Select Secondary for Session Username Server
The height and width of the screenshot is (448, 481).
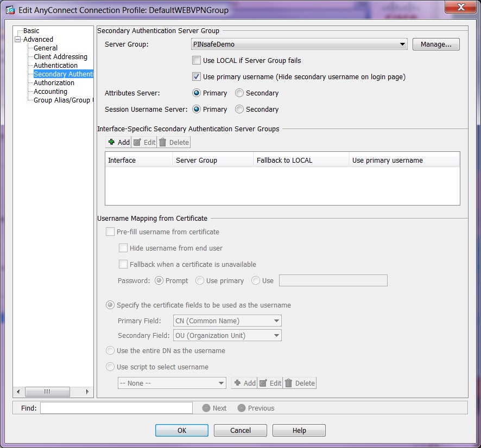[238, 109]
